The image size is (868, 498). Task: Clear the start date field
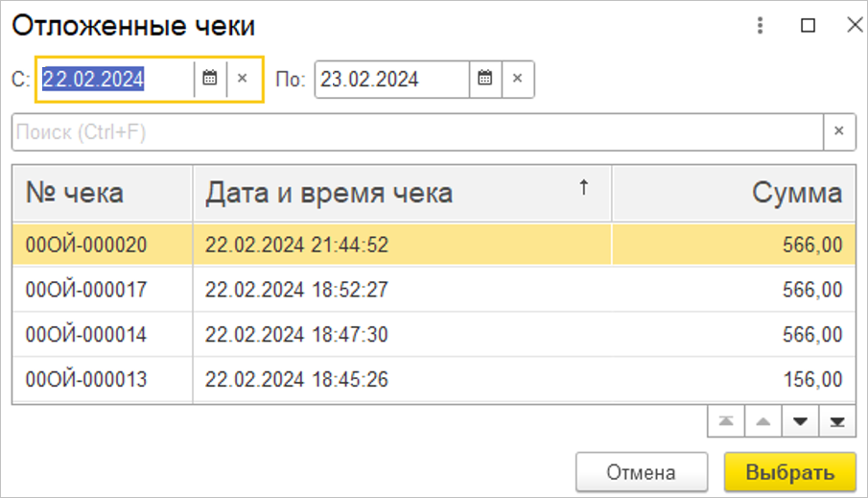[243, 79]
